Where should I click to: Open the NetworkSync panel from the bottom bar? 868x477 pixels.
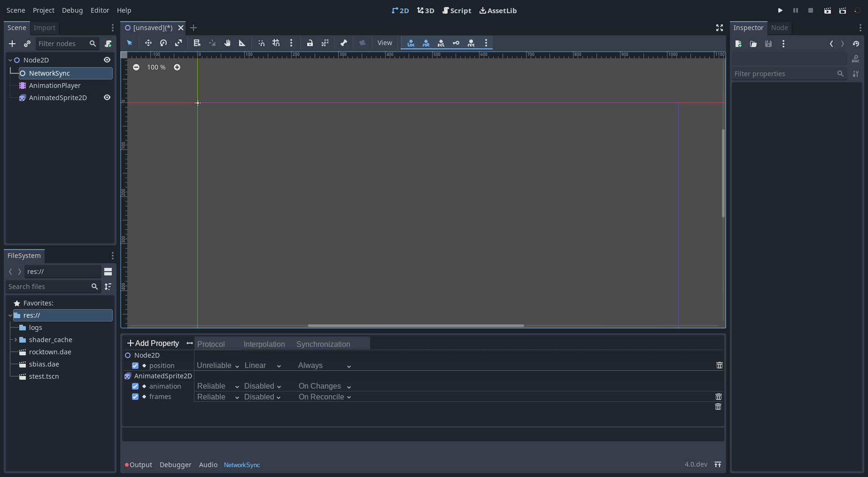(x=242, y=465)
